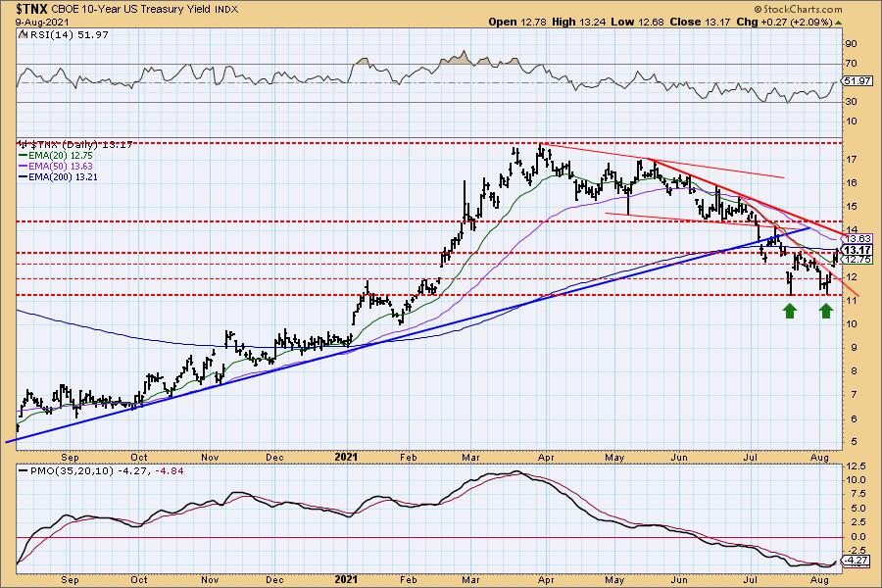Click the 15 level on the price axis
The width and height of the screenshot is (882, 588).
point(851,207)
